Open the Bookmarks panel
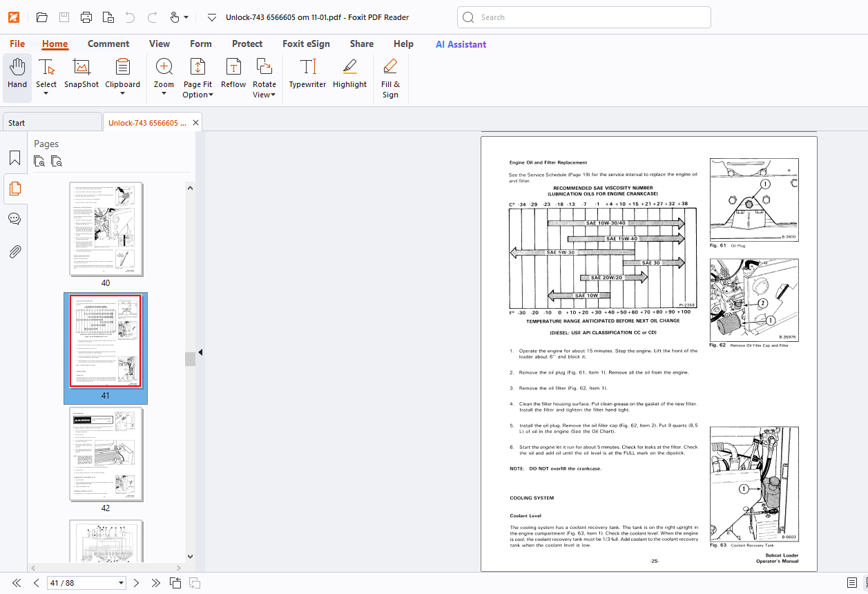Image resolution: width=868 pixels, height=594 pixels. (x=15, y=158)
